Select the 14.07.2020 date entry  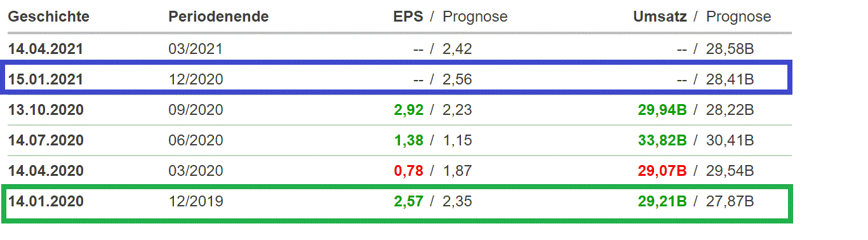(x=46, y=140)
